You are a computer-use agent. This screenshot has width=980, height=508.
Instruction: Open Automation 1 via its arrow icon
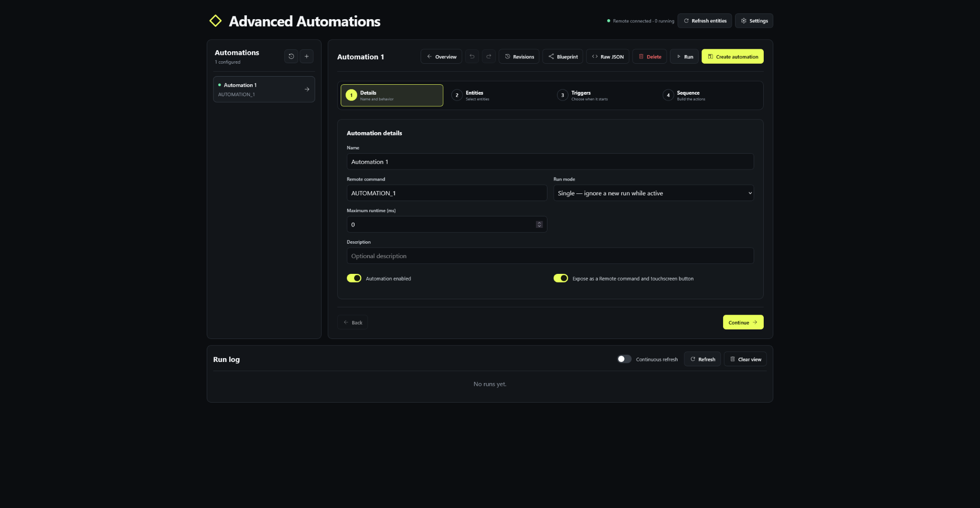pos(307,89)
